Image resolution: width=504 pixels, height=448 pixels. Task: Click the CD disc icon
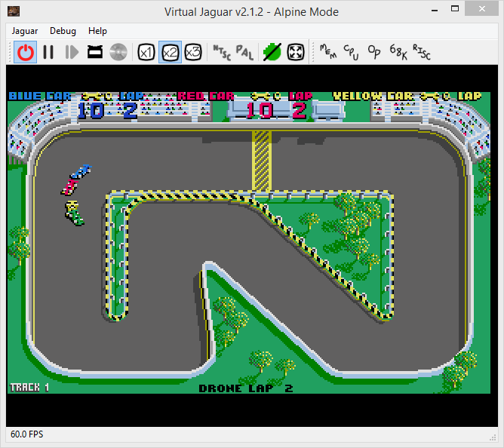(118, 52)
